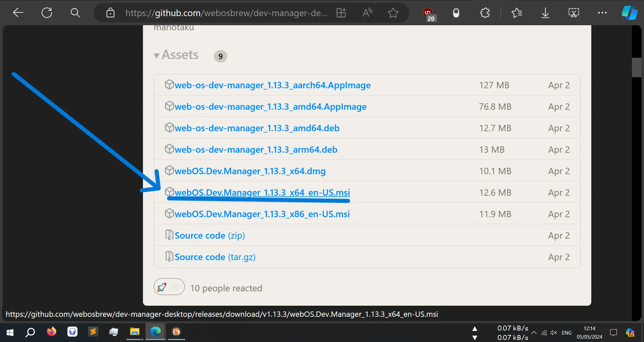Activate the Read aloud icon
This screenshot has height=342, width=644.
click(x=367, y=13)
